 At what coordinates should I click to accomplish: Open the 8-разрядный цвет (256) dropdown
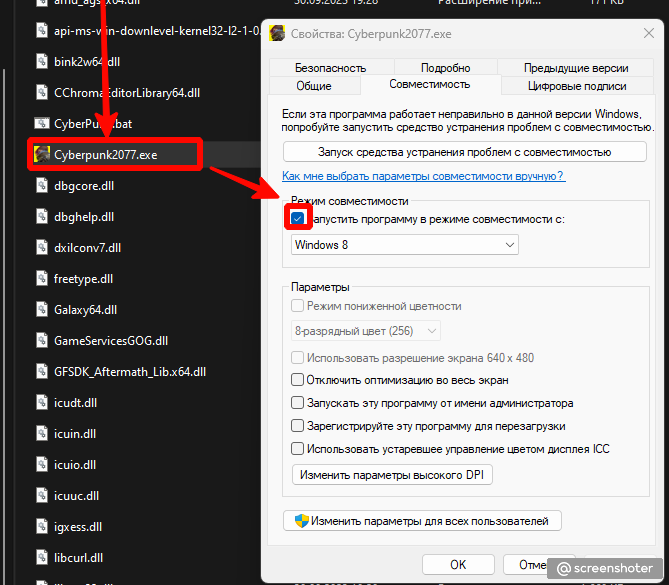tap(366, 331)
